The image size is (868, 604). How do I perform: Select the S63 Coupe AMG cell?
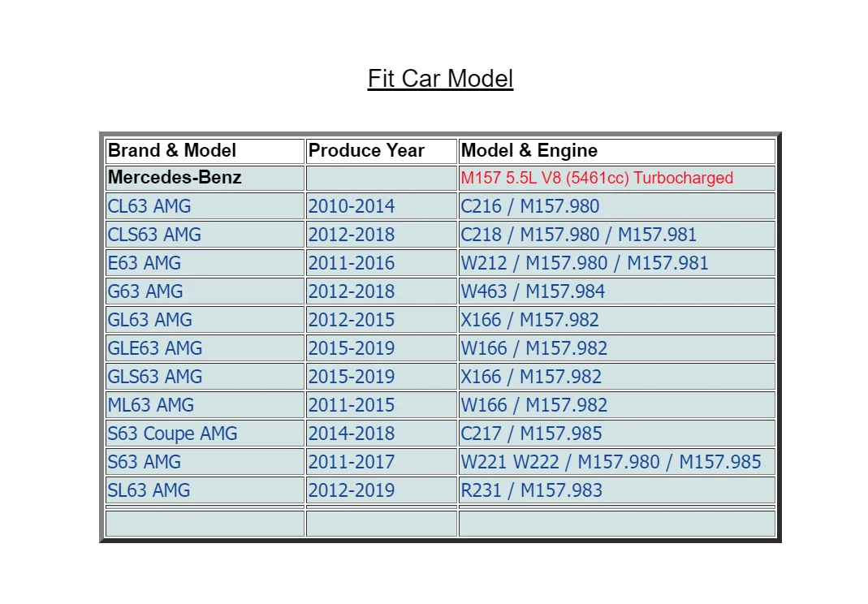click(x=205, y=434)
